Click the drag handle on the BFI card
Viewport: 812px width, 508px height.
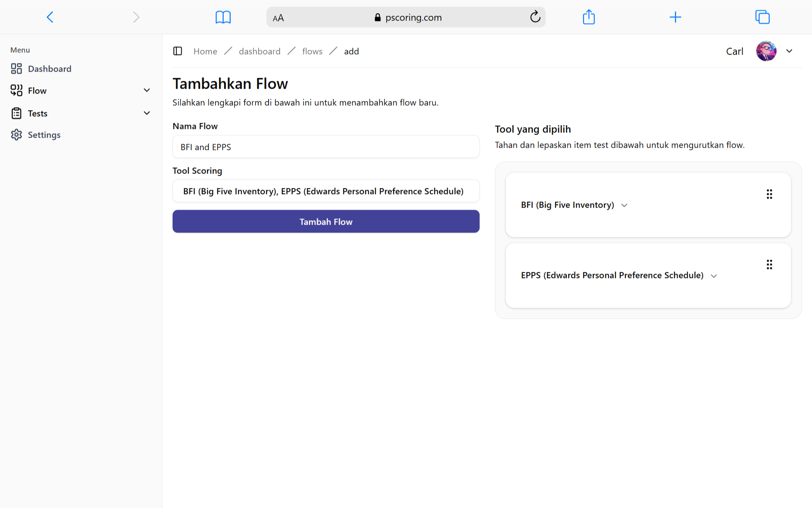tap(770, 194)
